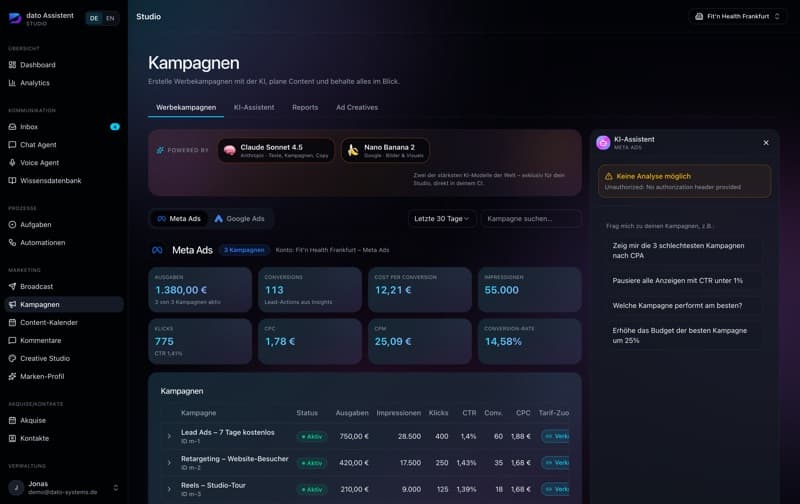Expand the Retargeting – Website-Besucher row

coord(169,463)
